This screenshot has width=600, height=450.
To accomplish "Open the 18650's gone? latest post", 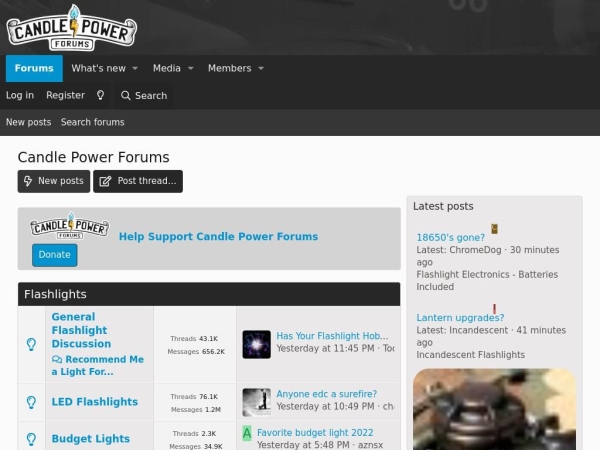I will (x=450, y=238).
